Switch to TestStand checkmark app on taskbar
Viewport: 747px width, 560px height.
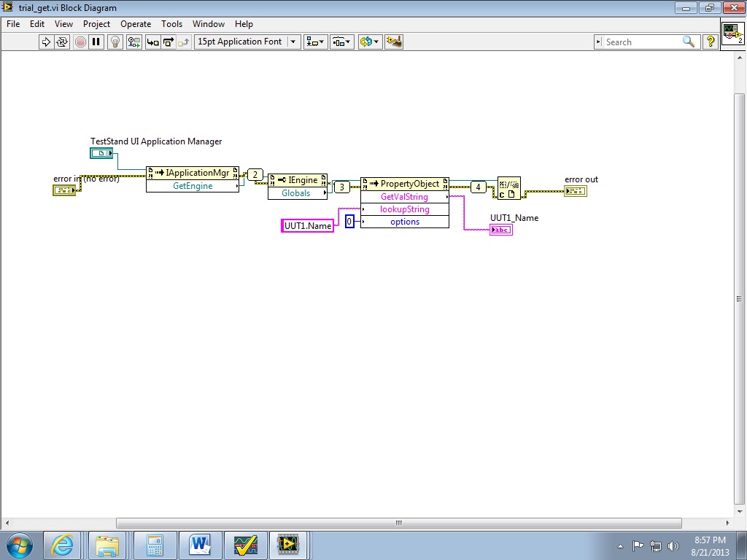click(x=245, y=545)
